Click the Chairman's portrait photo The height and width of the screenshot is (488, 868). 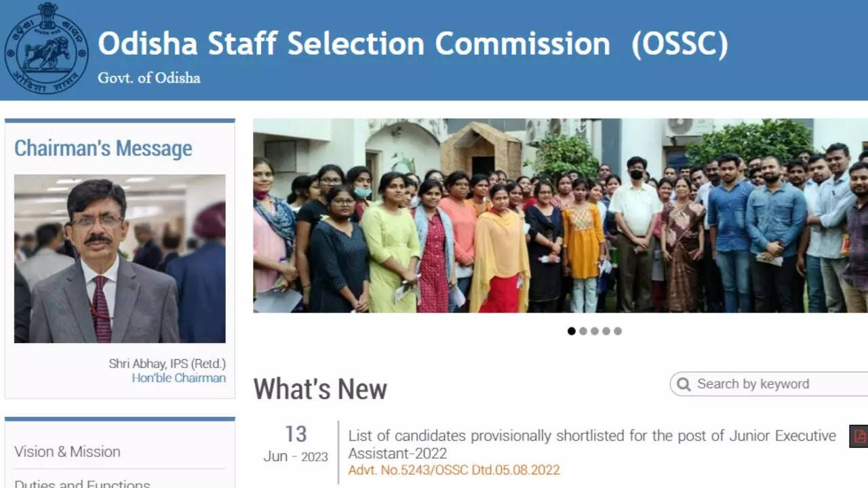pyautogui.click(x=120, y=259)
